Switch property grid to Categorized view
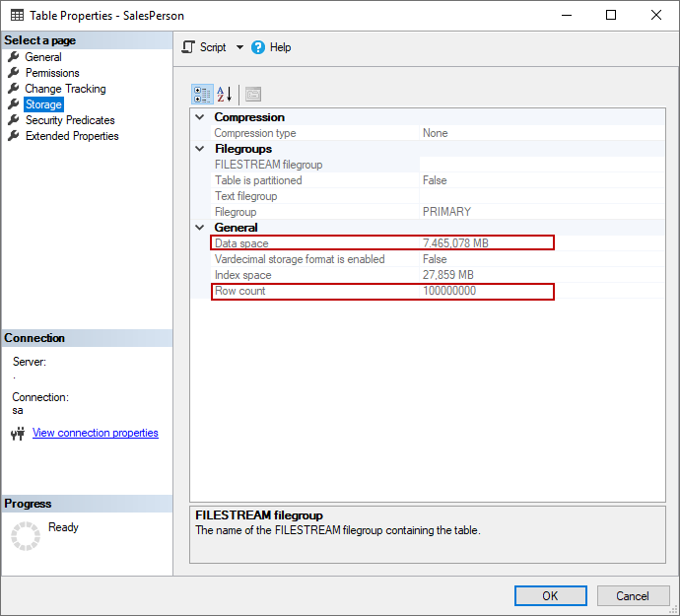The image size is (680, 616). coord(202,95)
